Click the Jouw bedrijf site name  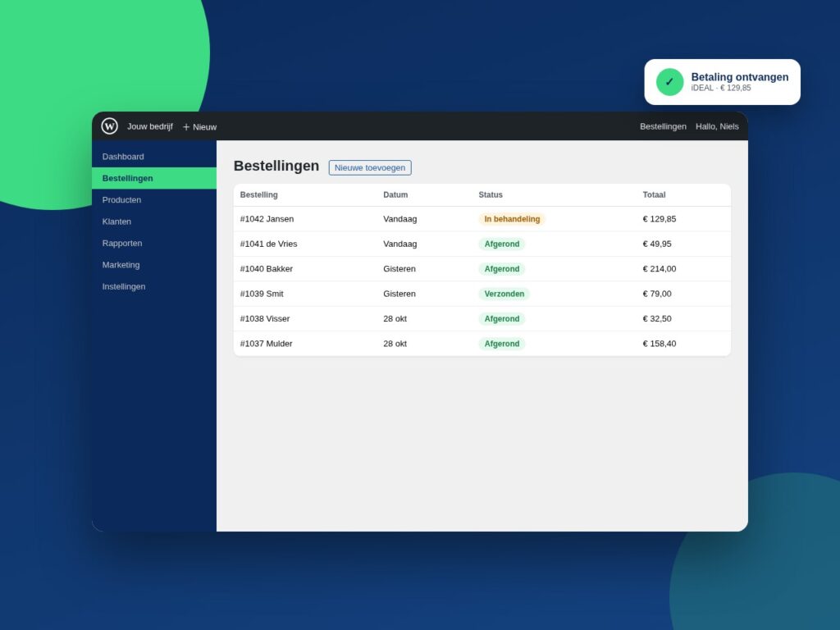150,126
